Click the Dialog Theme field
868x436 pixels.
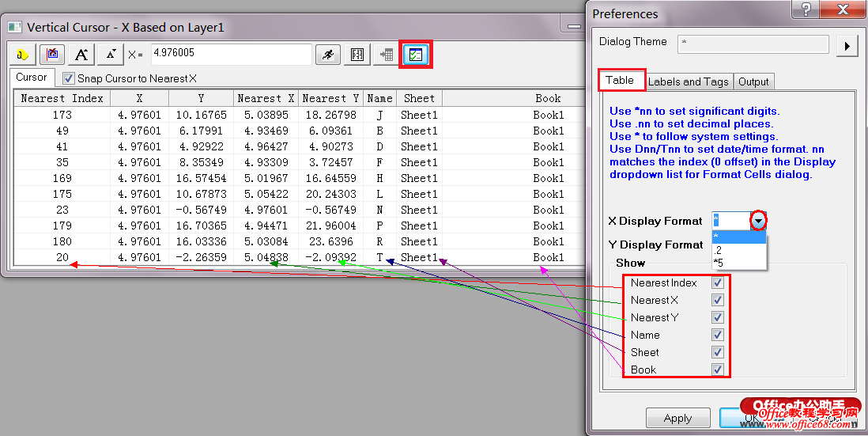click(753, 44)
